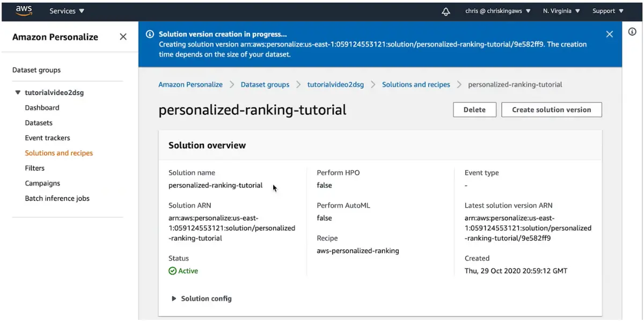Click the Delete button
This screenshot has width=644, height=322.
click(x=474, y=109)
